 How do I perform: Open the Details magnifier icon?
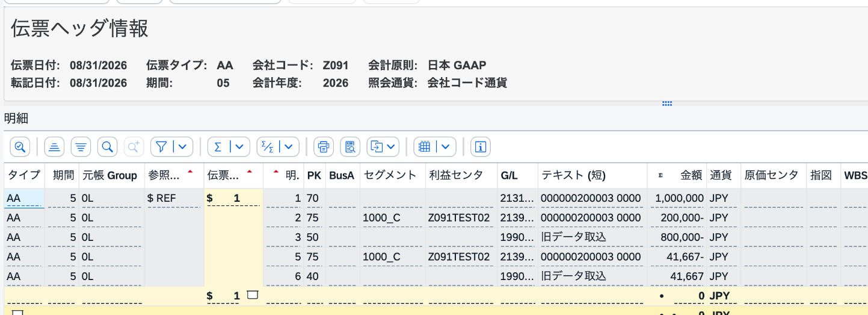20,146
